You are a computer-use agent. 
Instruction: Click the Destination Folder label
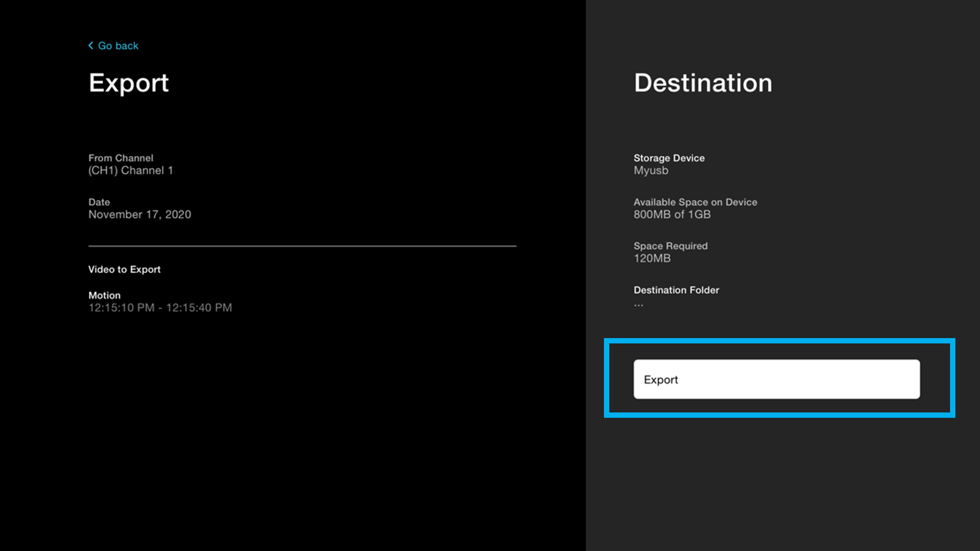pos(676,290)
